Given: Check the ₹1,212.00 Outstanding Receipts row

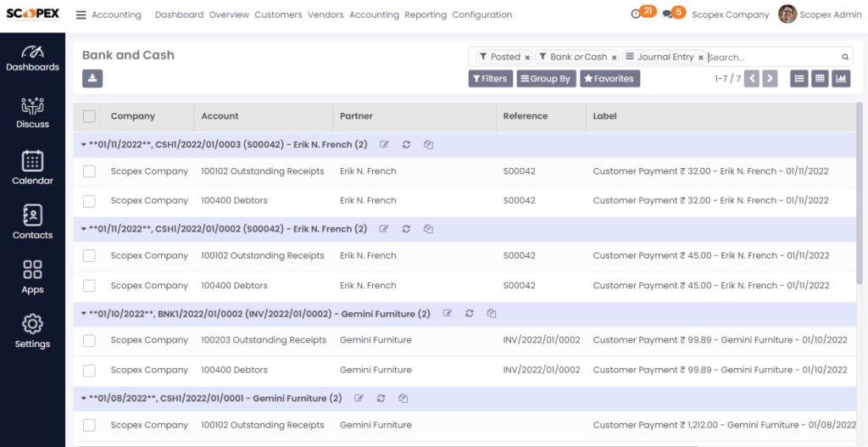Looking at the screenshot, I should point(89,426).
